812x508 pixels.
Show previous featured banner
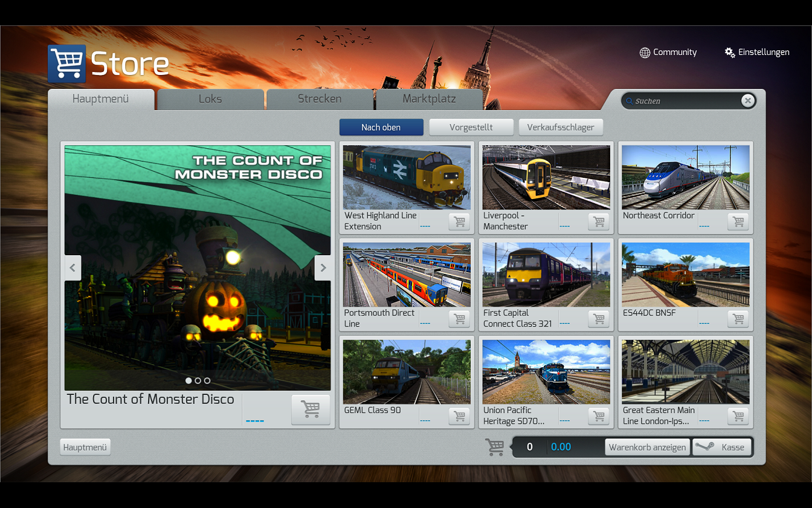[72, 268]
